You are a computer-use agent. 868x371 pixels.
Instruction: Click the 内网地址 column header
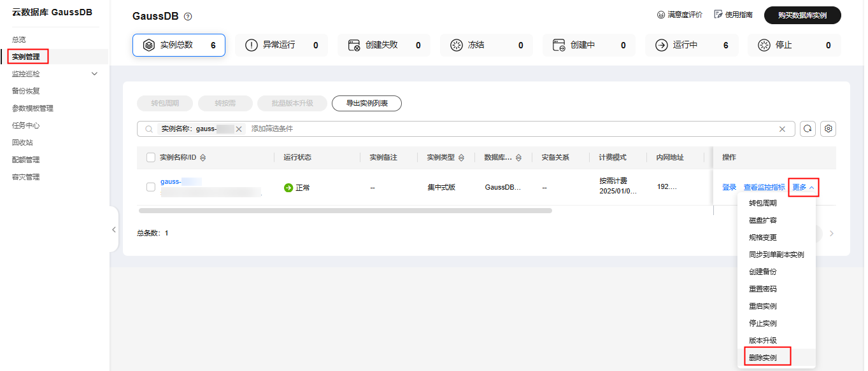click(x=670, y=157)
